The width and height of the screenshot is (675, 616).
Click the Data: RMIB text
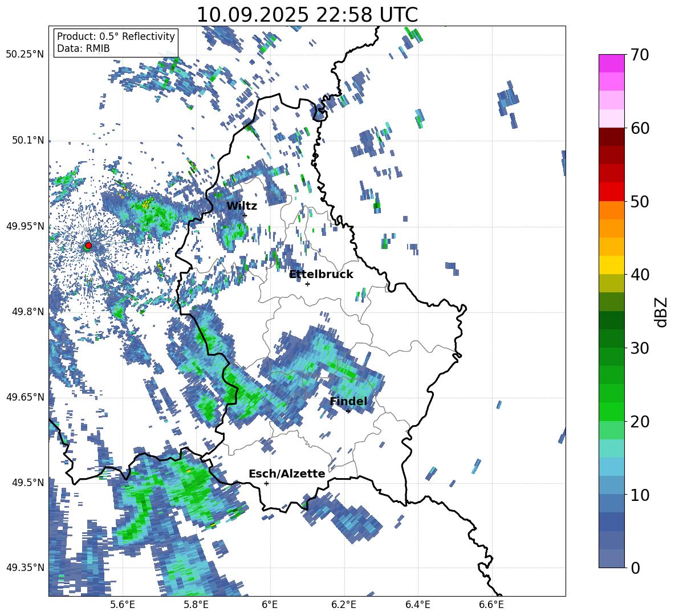pyautogui.click(x=83, y=48)
